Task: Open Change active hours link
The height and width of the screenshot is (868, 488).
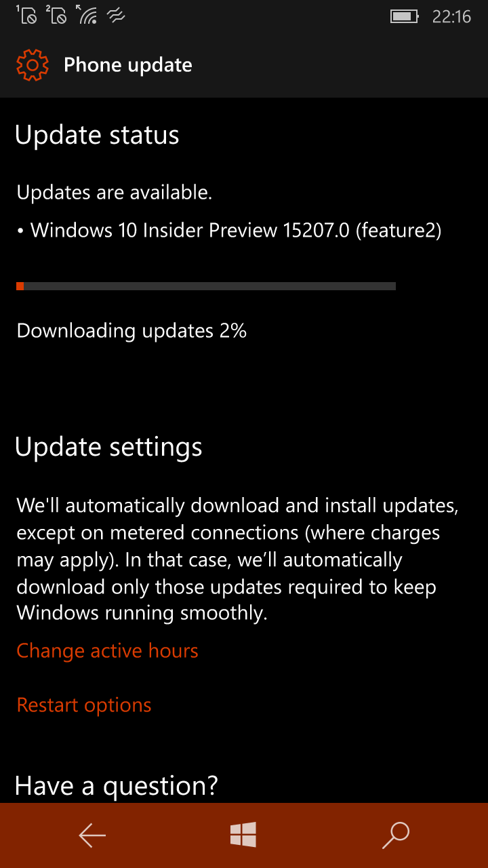Action: click(x=108, y=651)
